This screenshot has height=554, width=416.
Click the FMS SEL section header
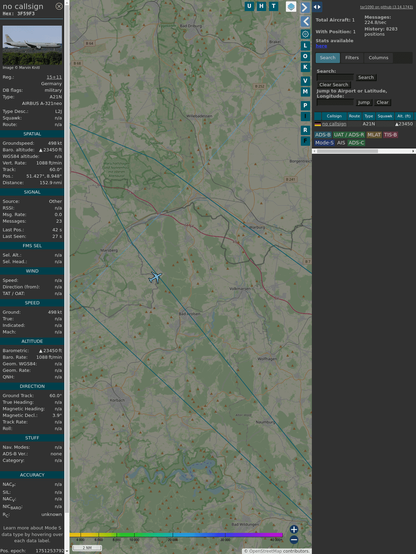32,246
